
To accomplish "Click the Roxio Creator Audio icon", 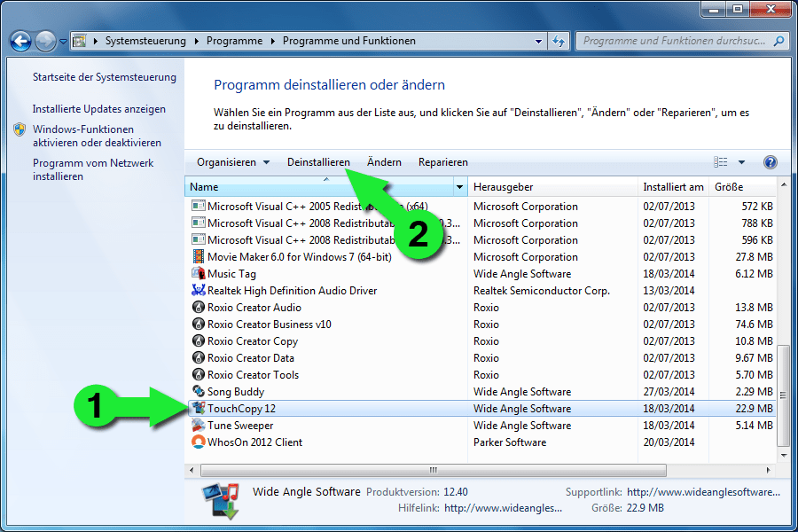I will point(198,307).
